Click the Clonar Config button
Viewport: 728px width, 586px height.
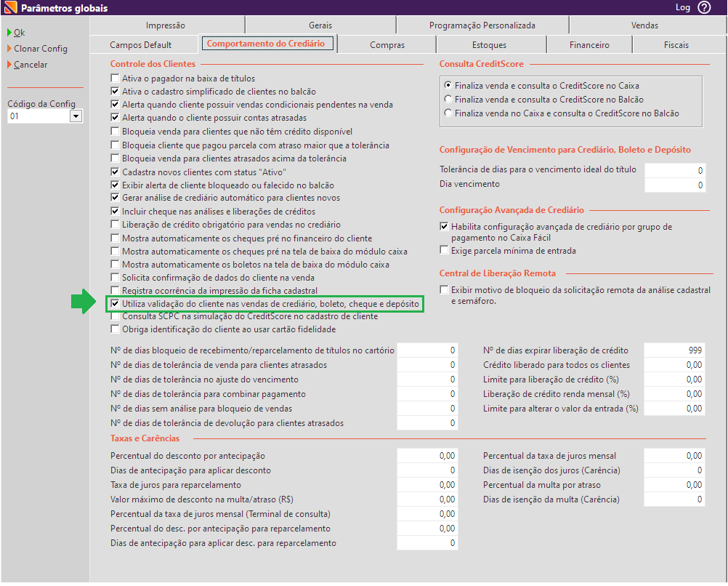pyautogui.click(x=40, y=48)
